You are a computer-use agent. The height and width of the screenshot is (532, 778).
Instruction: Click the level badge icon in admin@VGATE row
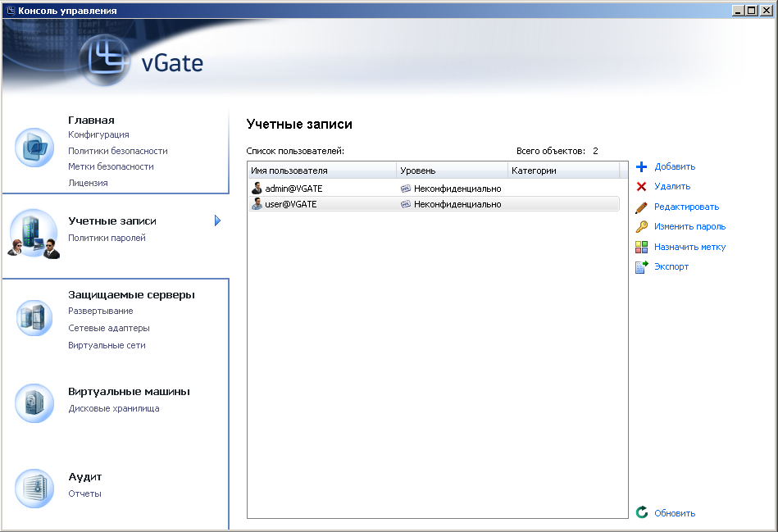coord(405,189)
